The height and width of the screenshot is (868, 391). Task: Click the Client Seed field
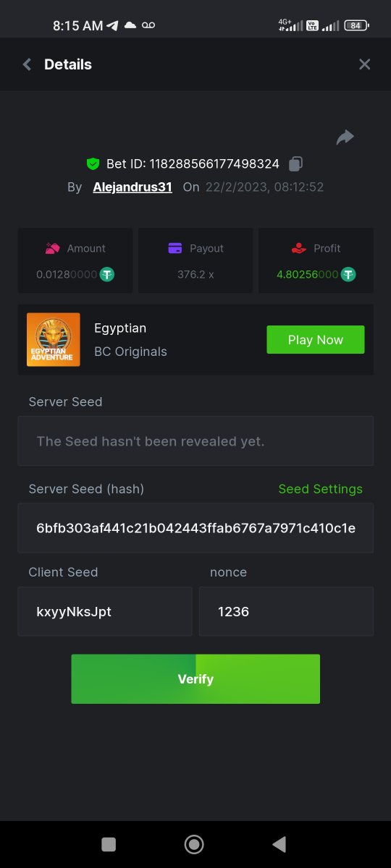point(105,611)
